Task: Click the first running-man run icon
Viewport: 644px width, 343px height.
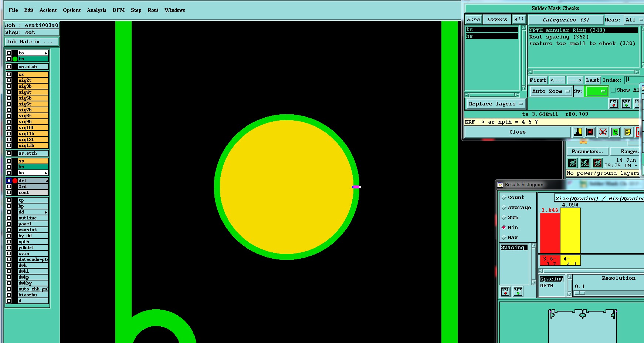Action: click(572, 163)
